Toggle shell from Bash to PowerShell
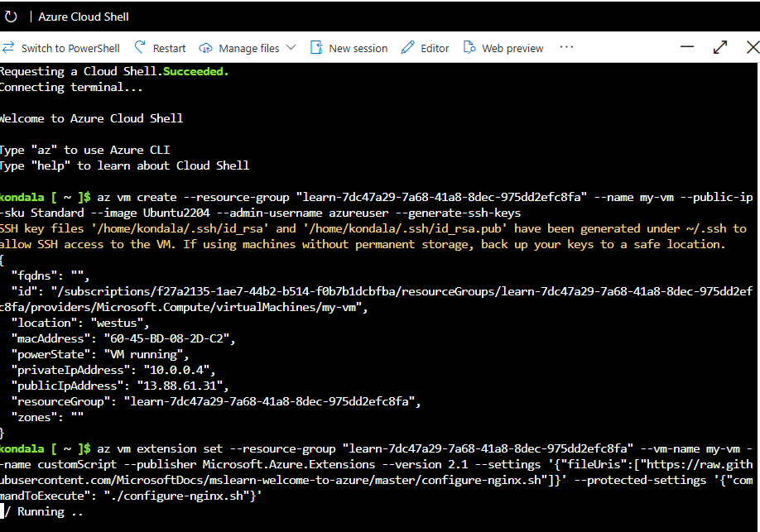 [x=70, y=47]
